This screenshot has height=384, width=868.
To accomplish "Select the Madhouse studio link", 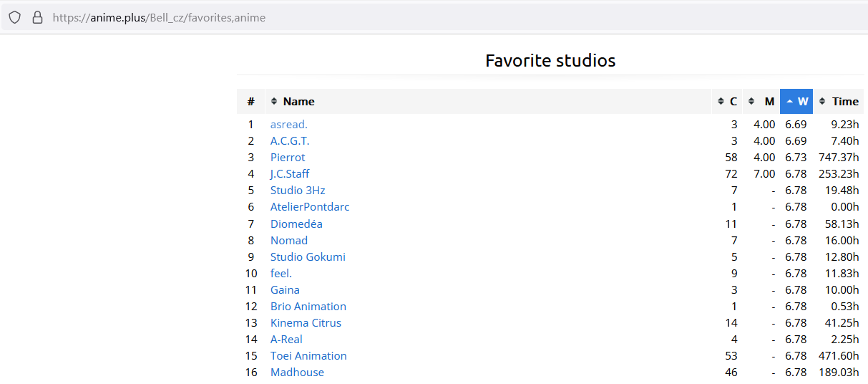I will [297, 373].
